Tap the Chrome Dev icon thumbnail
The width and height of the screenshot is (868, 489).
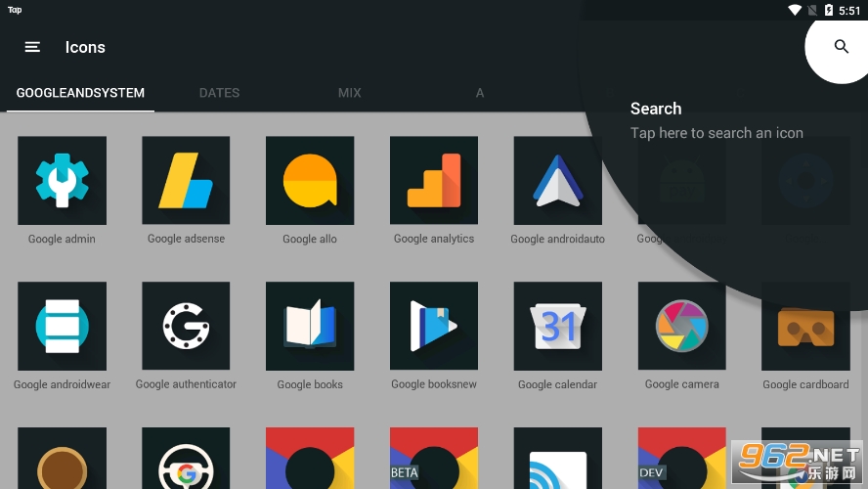(681, 460)
